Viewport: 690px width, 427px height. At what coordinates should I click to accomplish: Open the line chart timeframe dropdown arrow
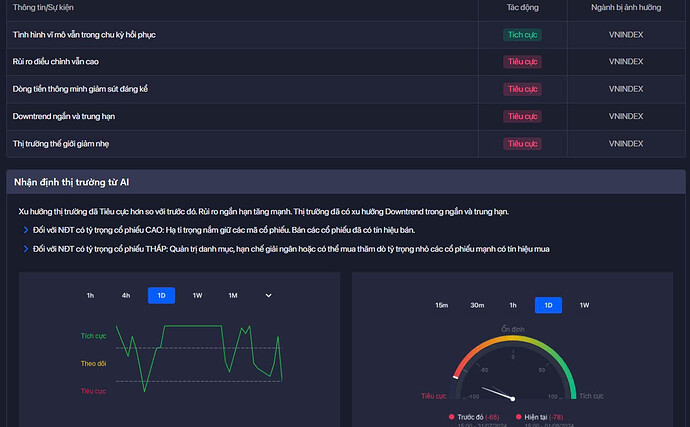pos(268,295)
